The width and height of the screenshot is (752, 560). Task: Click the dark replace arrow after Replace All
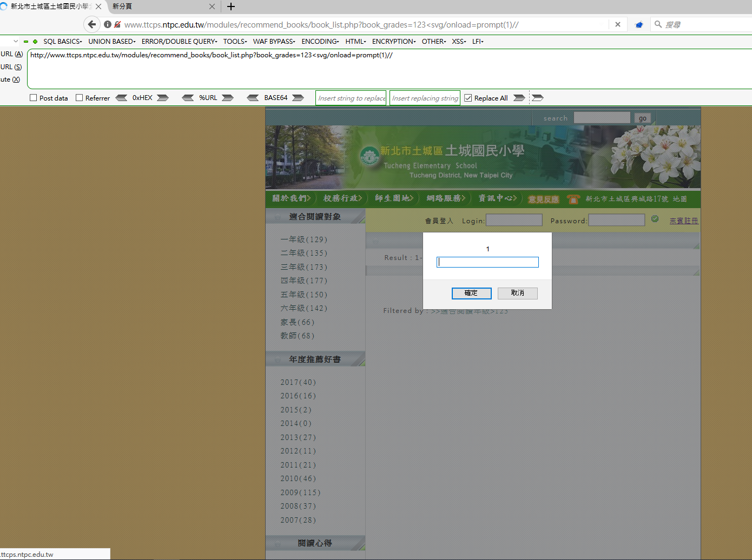[x=519, y=98]
